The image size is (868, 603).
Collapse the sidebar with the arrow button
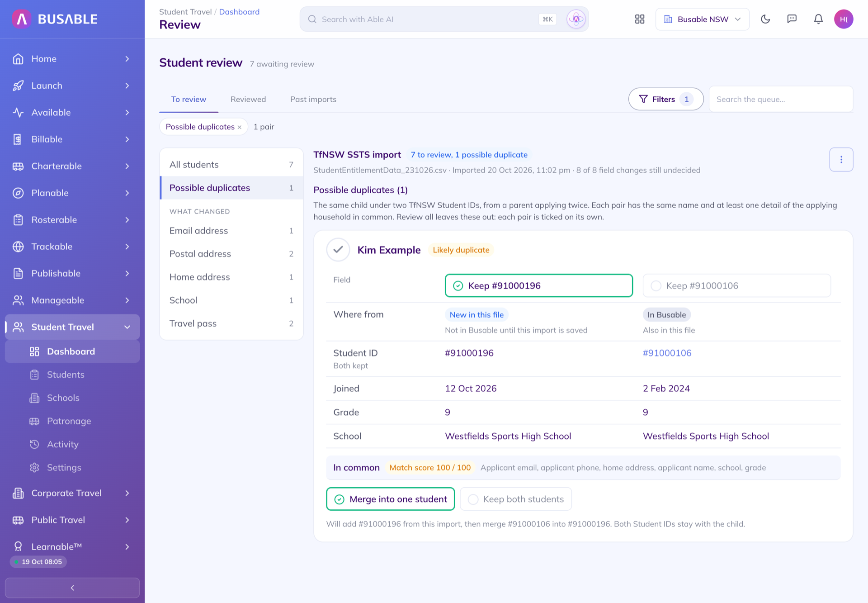[x=72, y=588]
